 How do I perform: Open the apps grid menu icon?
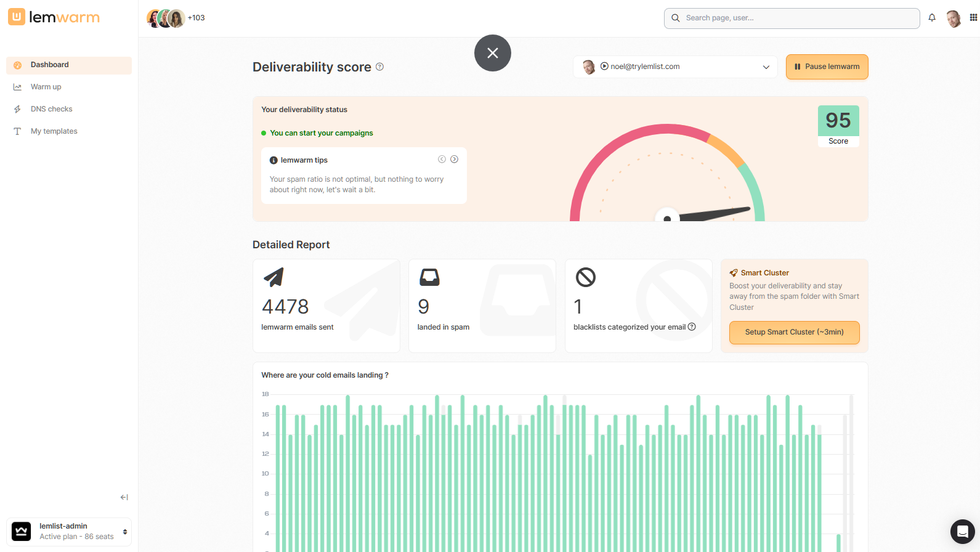[973, 18]
